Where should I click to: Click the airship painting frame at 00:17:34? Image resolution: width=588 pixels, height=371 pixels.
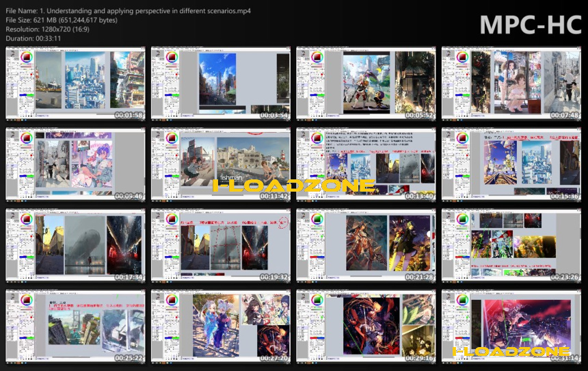(75, 246)
